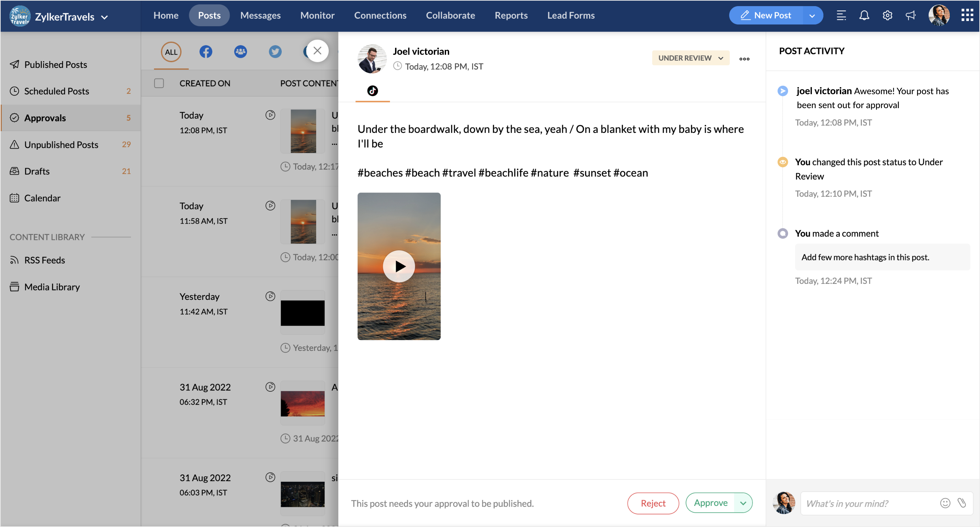Select the ALL networks filter
The height and width of the screenshot is (527, 980).
click(171, 52)
